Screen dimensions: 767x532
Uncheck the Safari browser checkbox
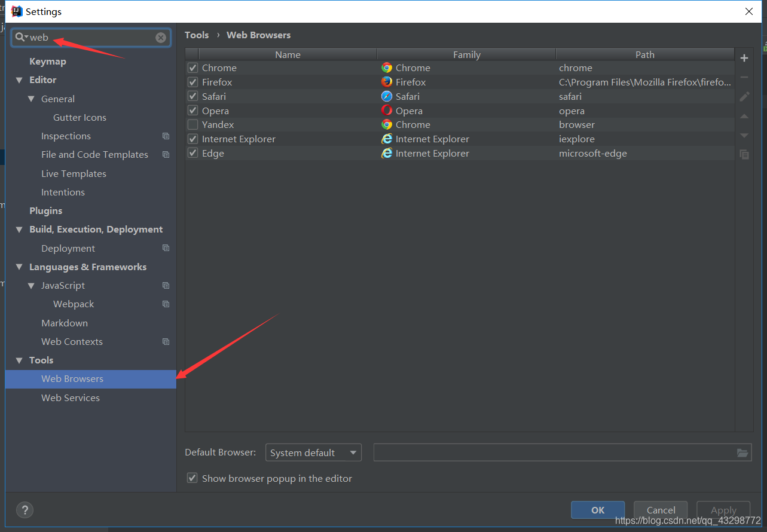(x=192, y=96)
